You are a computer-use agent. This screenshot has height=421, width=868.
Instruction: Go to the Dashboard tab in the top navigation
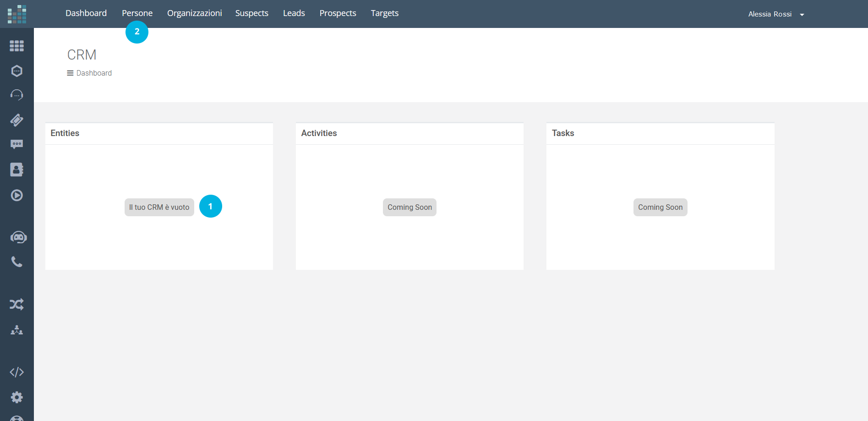(x=86, y=13)
